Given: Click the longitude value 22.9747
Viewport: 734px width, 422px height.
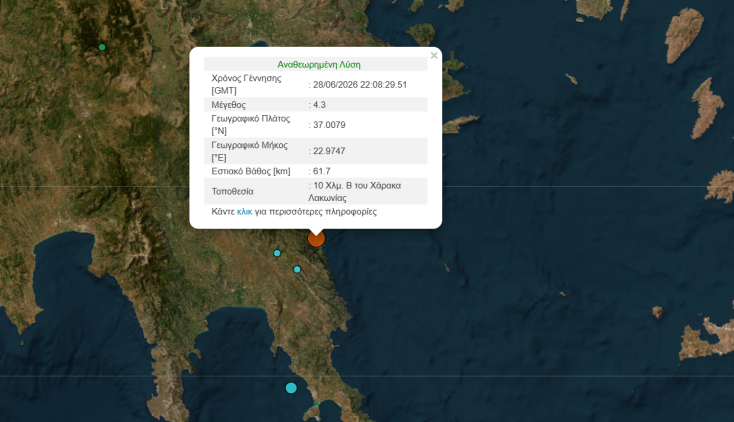Looking at the screenshot, I should tap(329, 151).
